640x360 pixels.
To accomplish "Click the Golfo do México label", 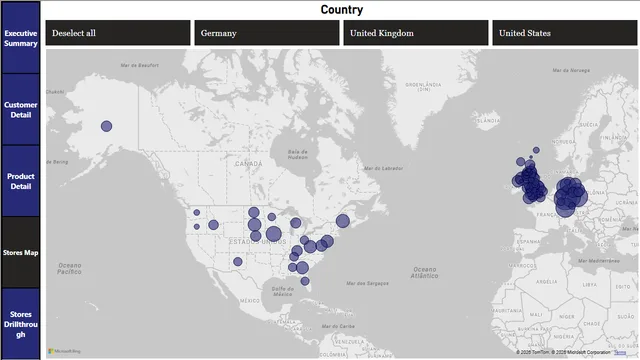I will click(x=282, y=291).
